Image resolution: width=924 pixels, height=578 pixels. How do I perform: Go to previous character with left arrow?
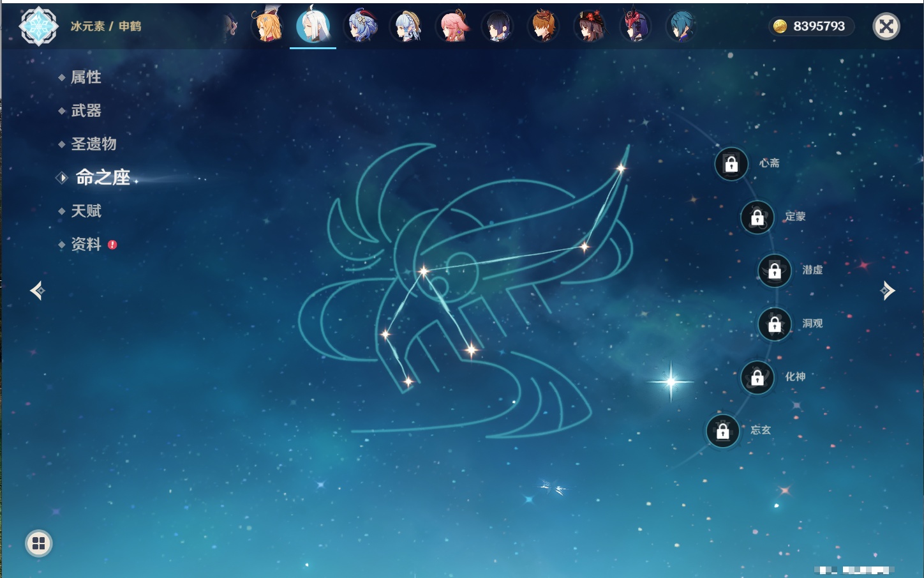point(38,291)
